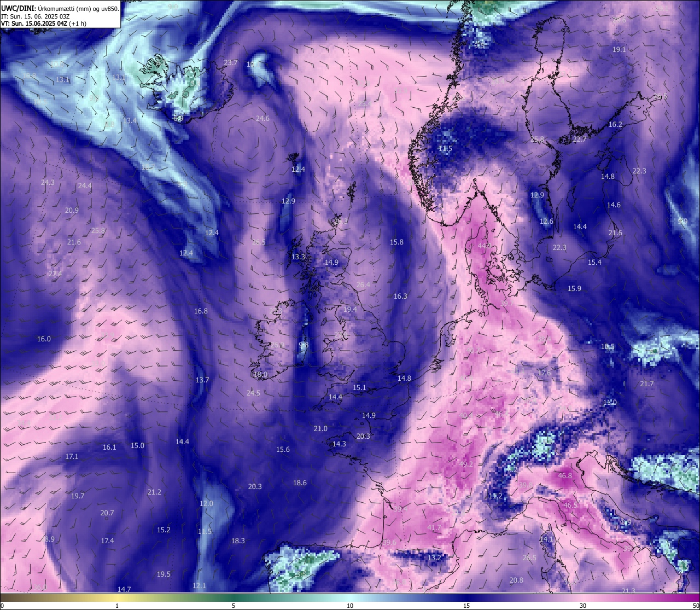Click the 39.6 value over south-west France
700x610 pixels.
point(389,542)
